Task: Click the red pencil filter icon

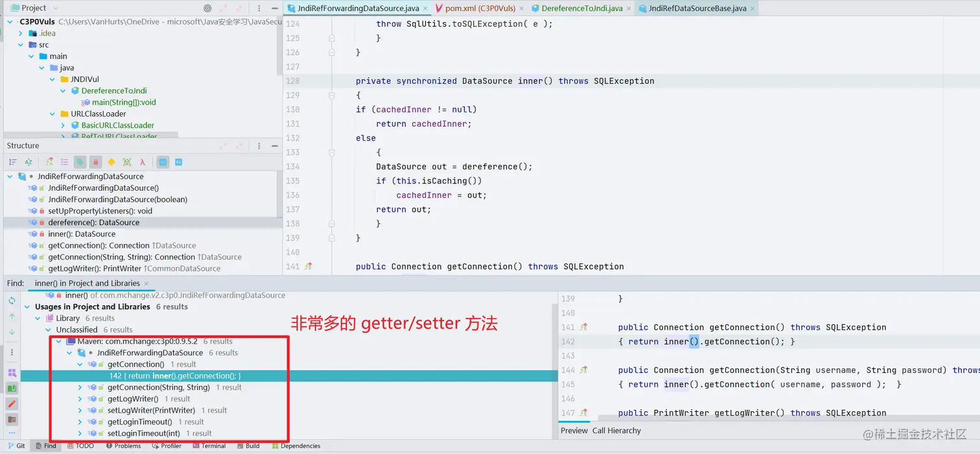Action: [x=12, y=404]
